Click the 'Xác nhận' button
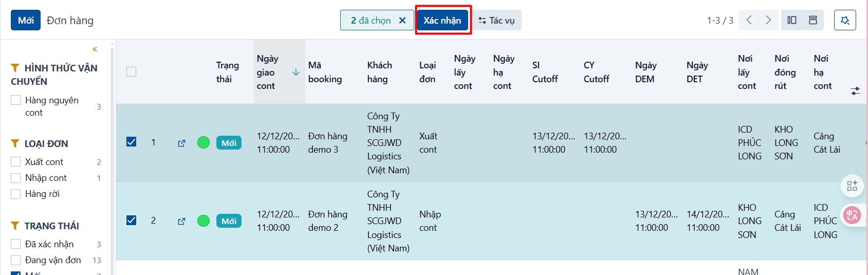868x275 pixels. 442,21
